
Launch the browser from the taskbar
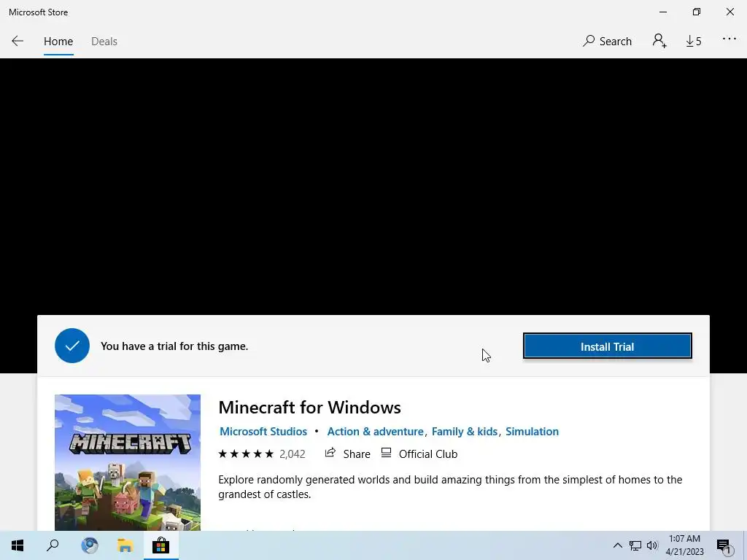pyautogui.click(x=90, y=545)
